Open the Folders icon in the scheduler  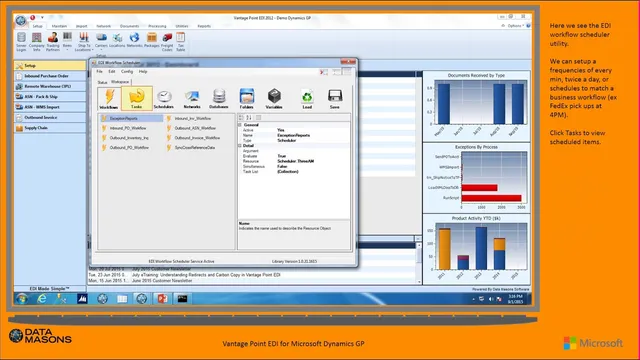click(247, 99)
